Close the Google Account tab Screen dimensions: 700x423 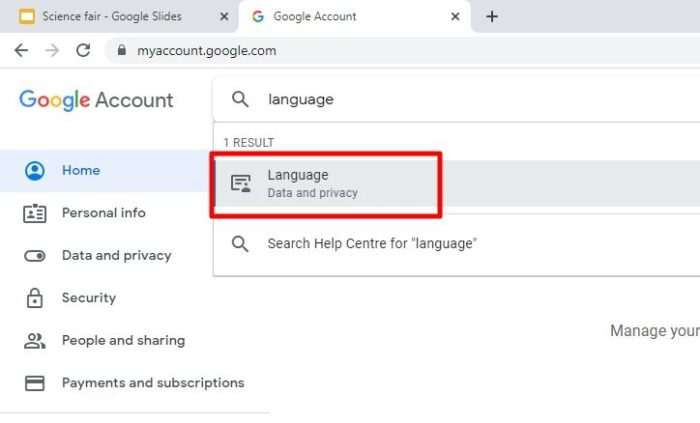point(455,17)
